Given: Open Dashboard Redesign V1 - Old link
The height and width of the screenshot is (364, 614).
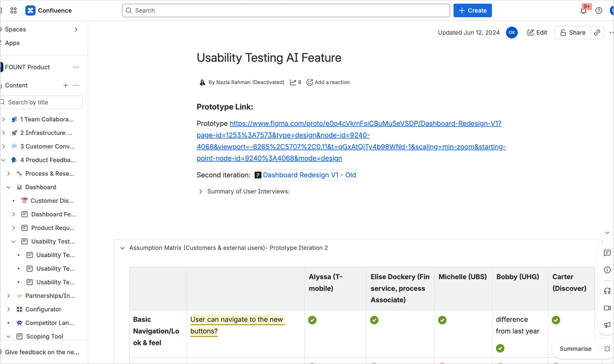Looking at the screenshot, I should (305, 175).
